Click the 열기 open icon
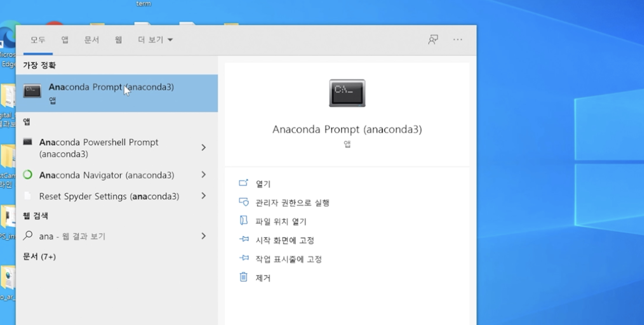Viewport: 644px width, 325px height. pyautogui.click(x=243, y=183)
